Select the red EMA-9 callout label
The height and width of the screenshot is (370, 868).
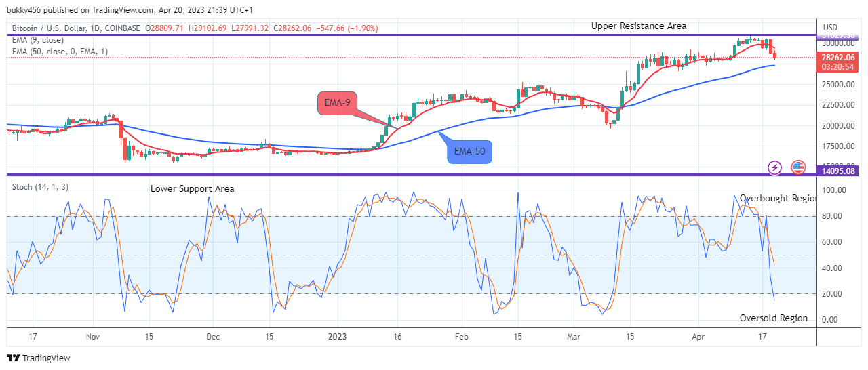click(338, 104)
